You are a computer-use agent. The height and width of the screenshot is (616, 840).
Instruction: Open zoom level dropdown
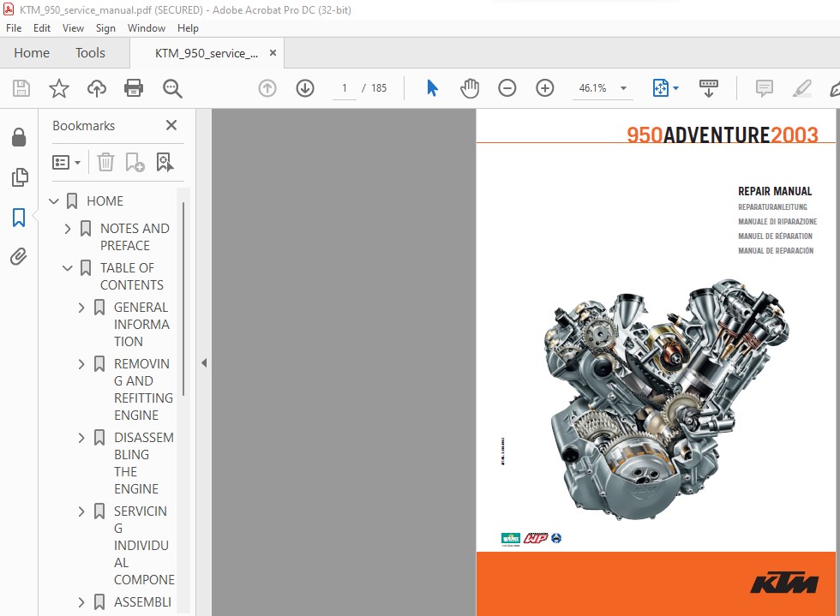pos(624,88)
